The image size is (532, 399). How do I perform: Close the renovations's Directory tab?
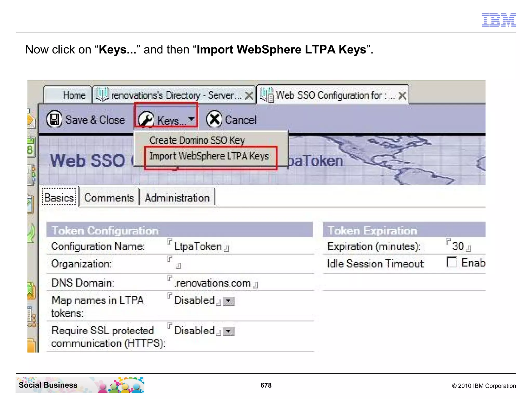coord(249,96)
